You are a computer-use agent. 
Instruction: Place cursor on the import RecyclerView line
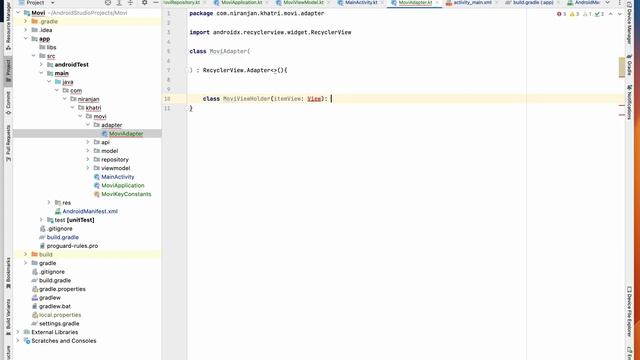[270, 32]
